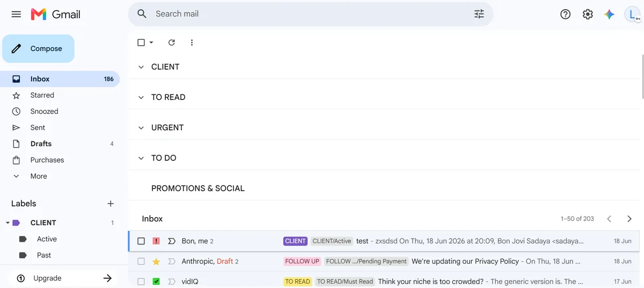
Task: Click the purple CLIENT label chip
Action: click(295, 241)
